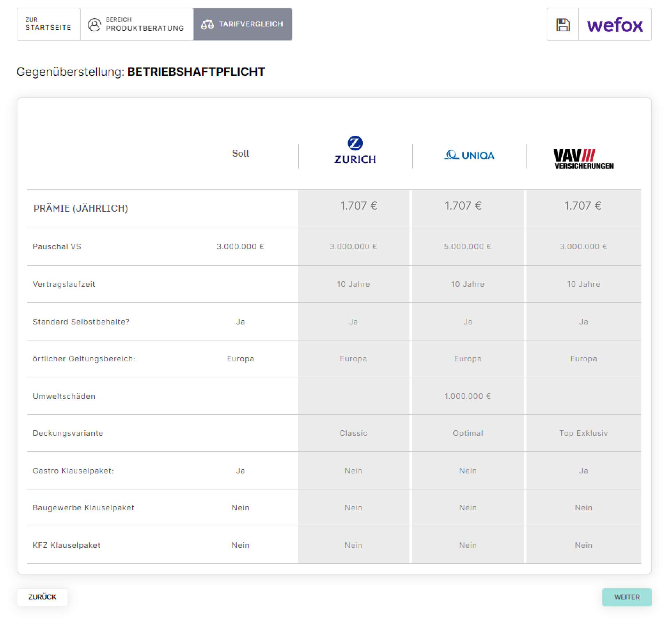672x628 pixels.
Task: Click the Soll column header
Action: (240, 154)
